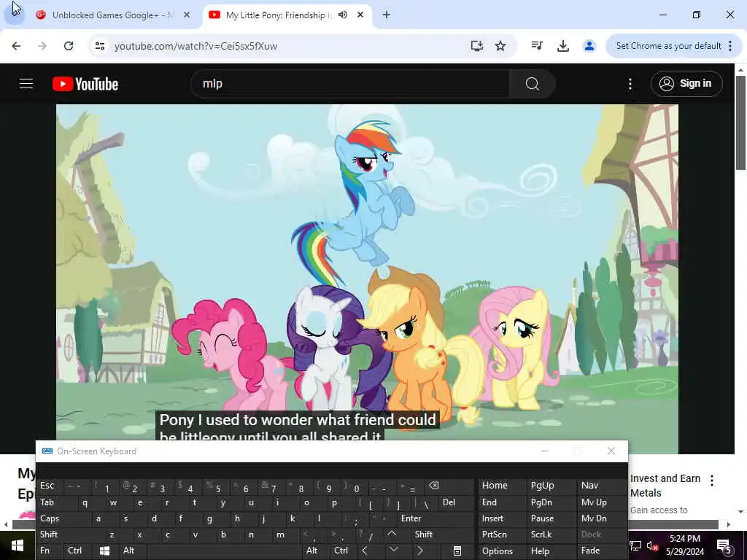Click the down arrow key on keyboard
Viewport: 747px width, 560px height.
393,551
